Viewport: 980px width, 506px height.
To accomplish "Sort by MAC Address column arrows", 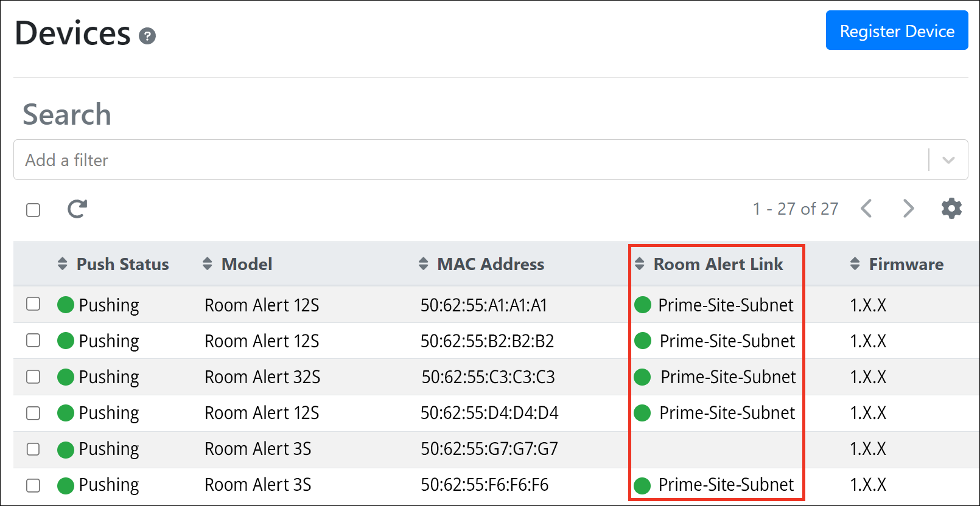I will tap(424, 264).
